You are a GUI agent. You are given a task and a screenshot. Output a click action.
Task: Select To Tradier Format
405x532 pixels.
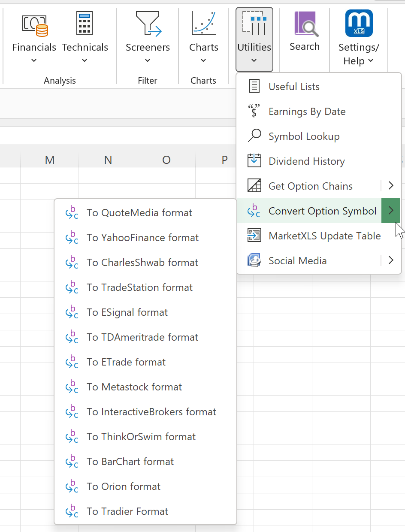145,511
